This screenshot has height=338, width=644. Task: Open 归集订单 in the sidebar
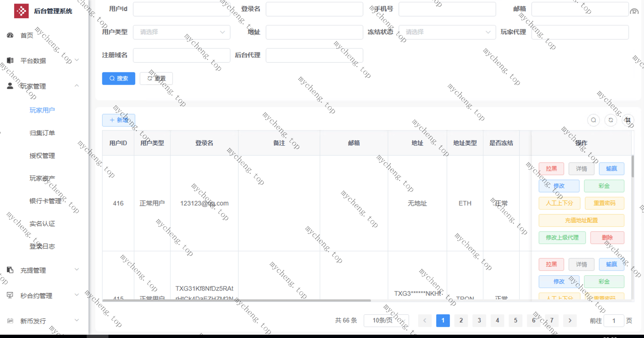click(x=42, y=133)
